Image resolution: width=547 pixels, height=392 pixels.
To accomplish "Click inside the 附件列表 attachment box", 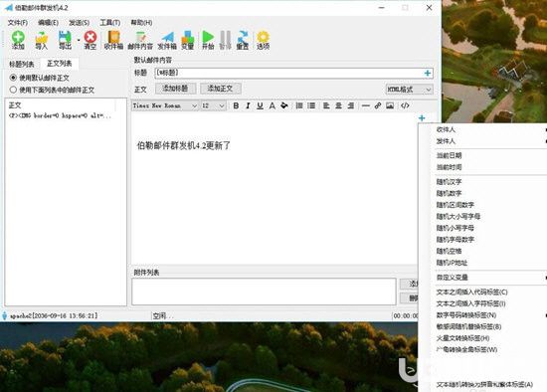I will (x=264, y=292).
